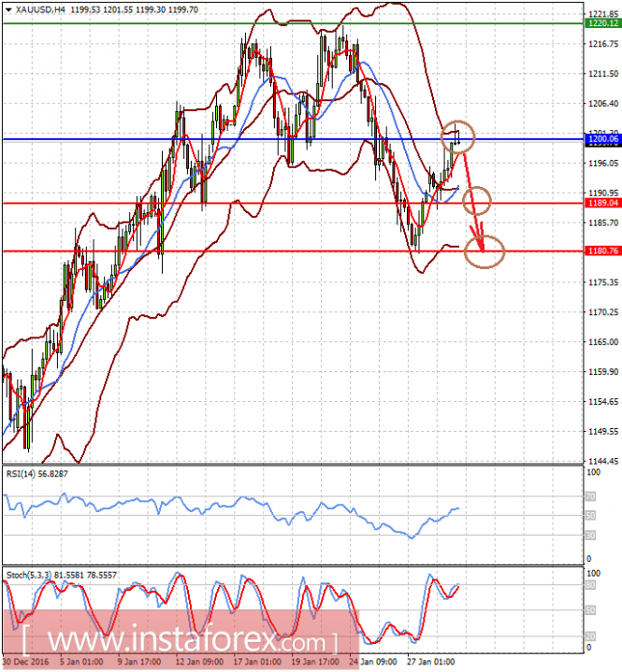Screen dimensions: 622x672
Task: Click the 30 Dec 2016 date label
Action: pyautogui.click(x=27, y=662)
